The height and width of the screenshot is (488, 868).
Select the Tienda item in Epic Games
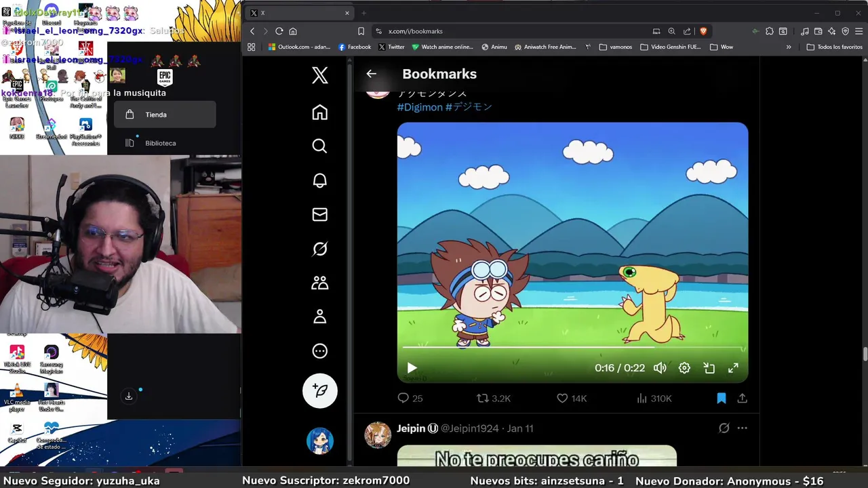165,115
